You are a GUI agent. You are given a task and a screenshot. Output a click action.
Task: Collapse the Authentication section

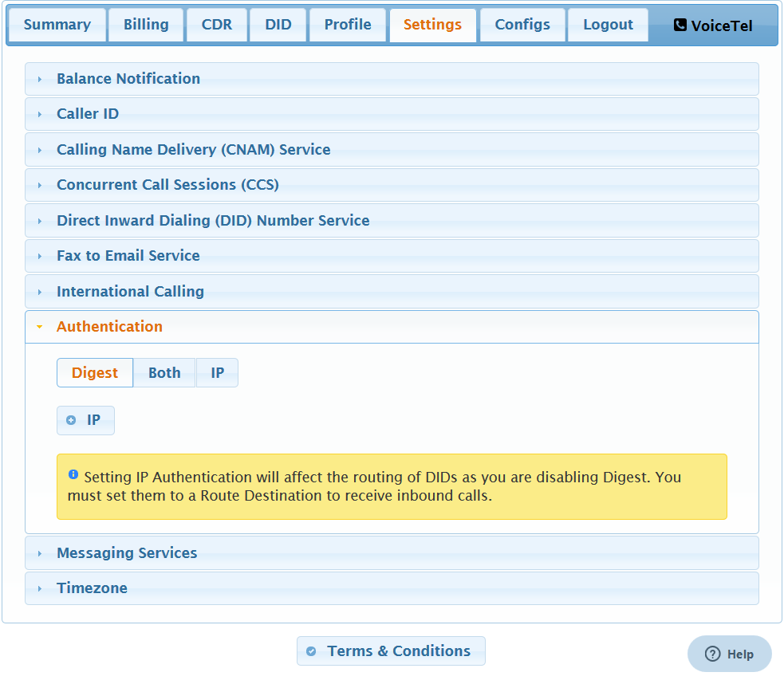click(x=392, y=327)
